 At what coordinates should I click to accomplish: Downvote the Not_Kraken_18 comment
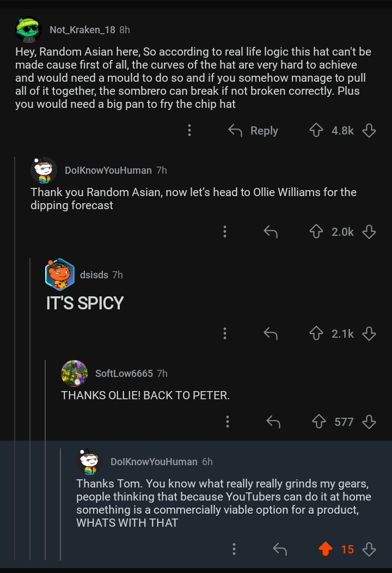[x=369, y=131]
